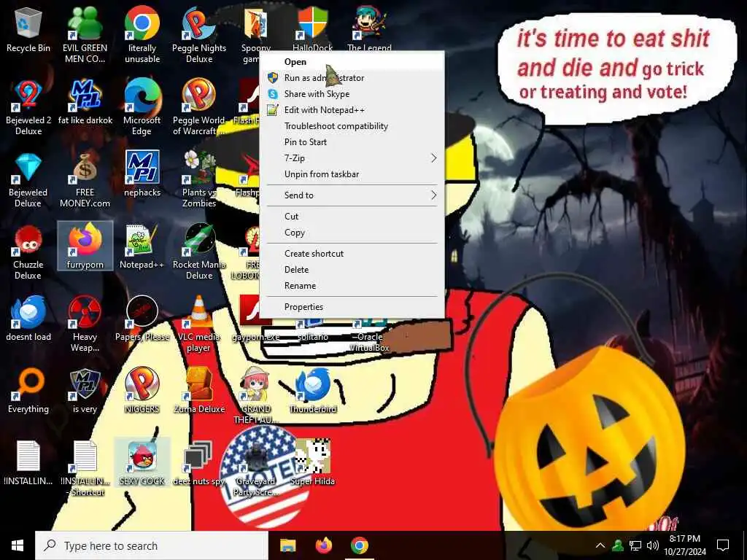Screen dimensions: 747x560
Task: Open the clock showing 8:17 PM
Action: (684, 545)
